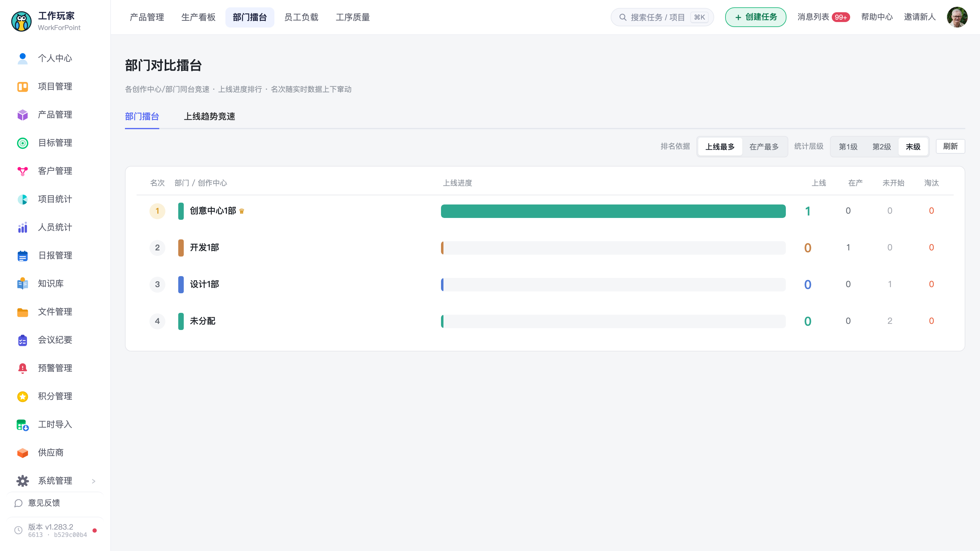Screen dimensions: 980x551
Task: Click 创意中心1部 green progress bar
Action: 613,211
